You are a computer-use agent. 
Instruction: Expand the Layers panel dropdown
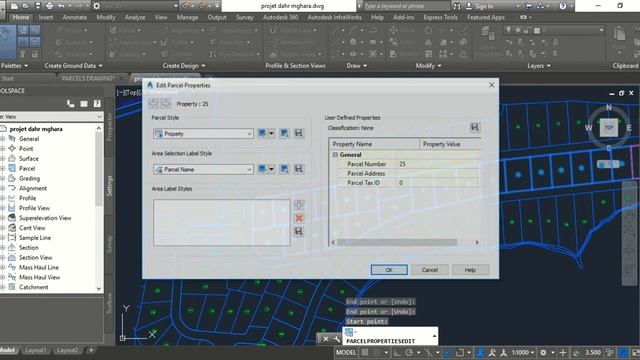point(539,66)
